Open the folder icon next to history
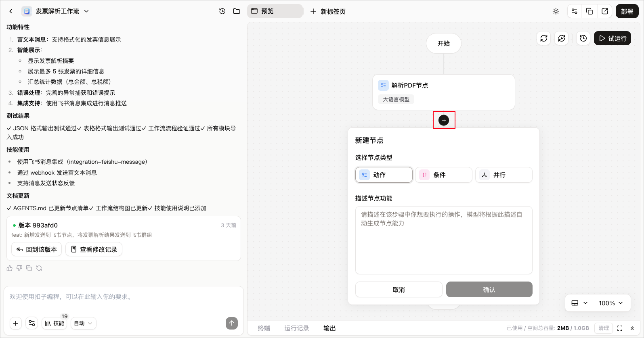The image size is (644, 338). point(237,11)
